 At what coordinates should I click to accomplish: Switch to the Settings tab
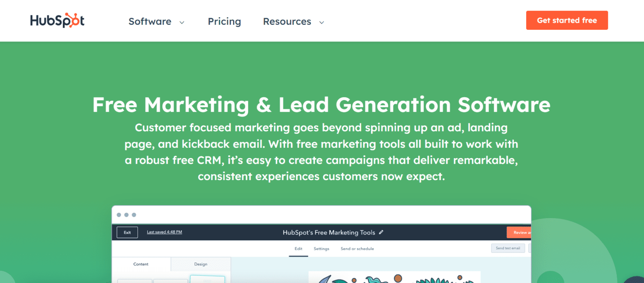322,249
